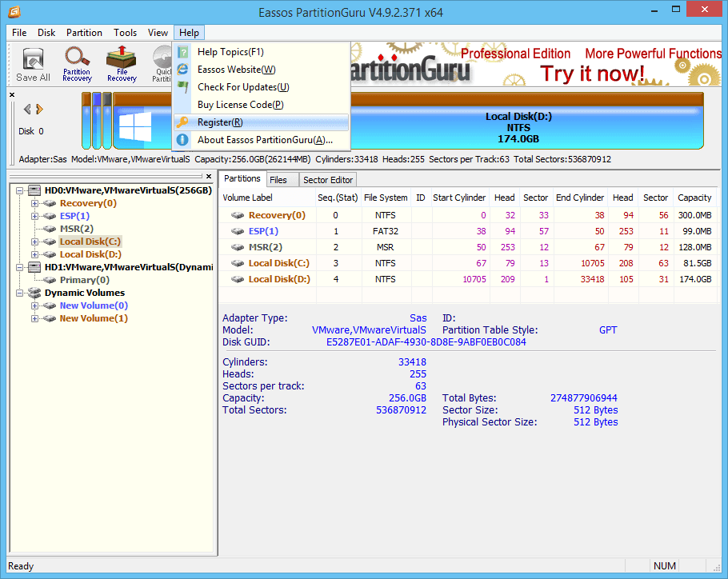Collapse the Dynamic Volumes node
The width and height of the screenshot is (728, 579).
19,293
